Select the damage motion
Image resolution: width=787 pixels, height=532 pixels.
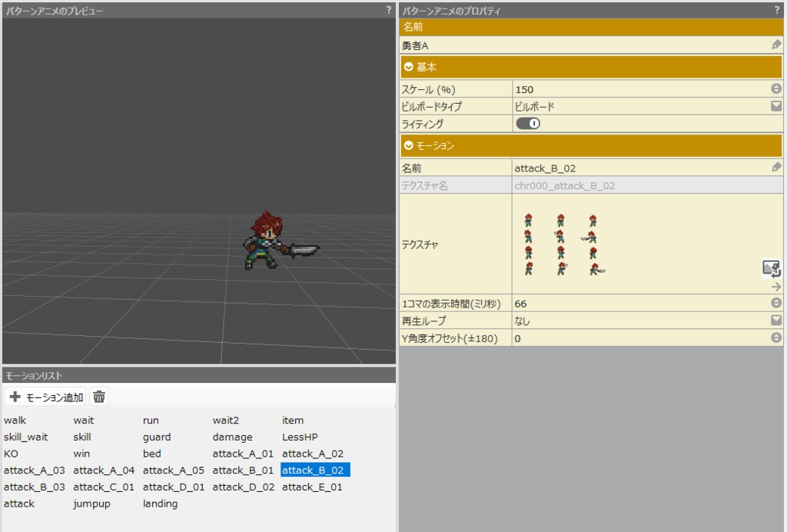(232, 437)
